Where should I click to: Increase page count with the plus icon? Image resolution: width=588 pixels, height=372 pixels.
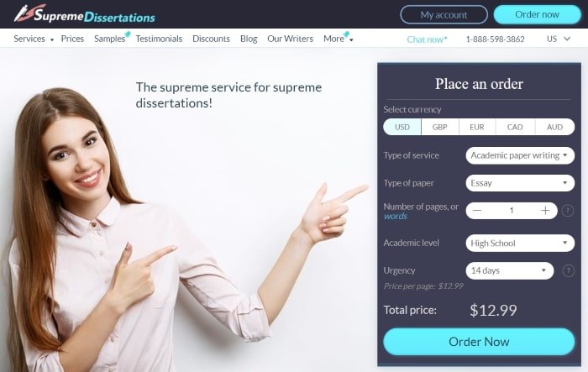click(x=545, y=211)
